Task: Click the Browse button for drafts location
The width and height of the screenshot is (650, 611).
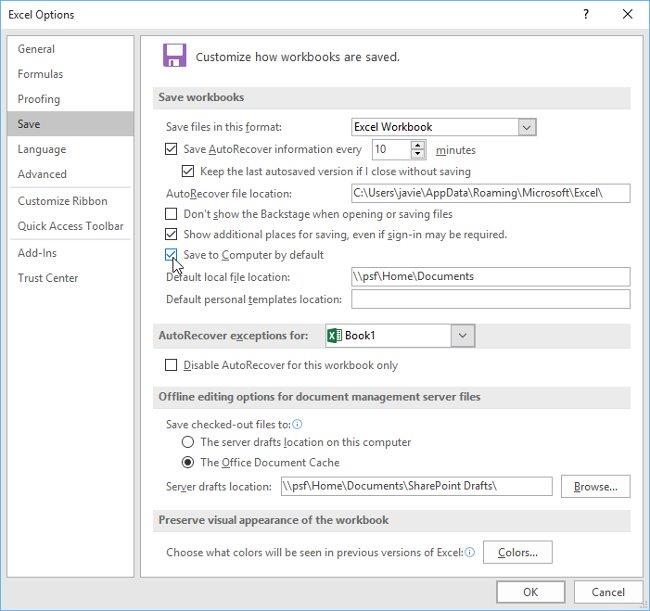Action: [x=595, y=487]
